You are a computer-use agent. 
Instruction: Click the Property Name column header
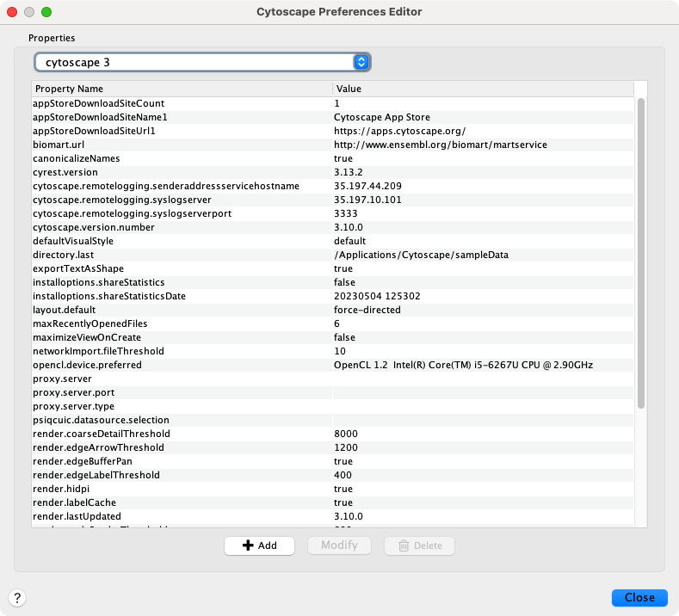tap(181, 89)
